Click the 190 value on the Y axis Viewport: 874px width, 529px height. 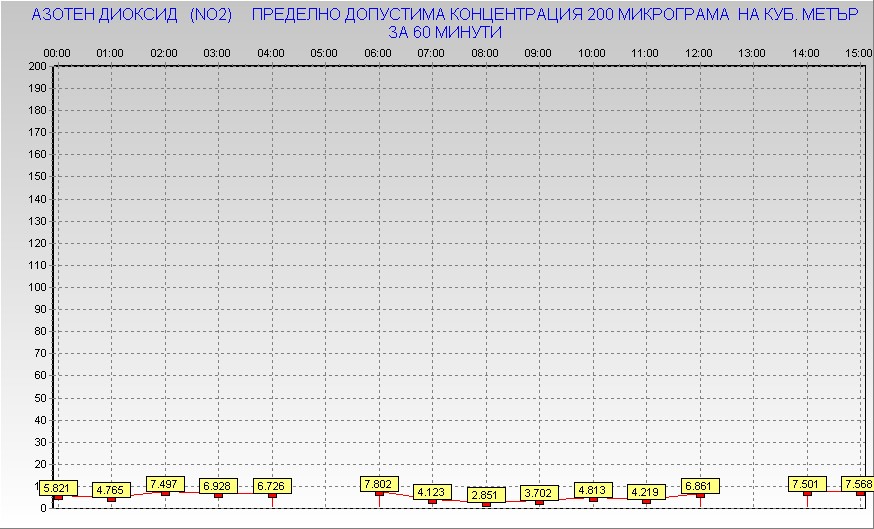(x=37, y=89)
